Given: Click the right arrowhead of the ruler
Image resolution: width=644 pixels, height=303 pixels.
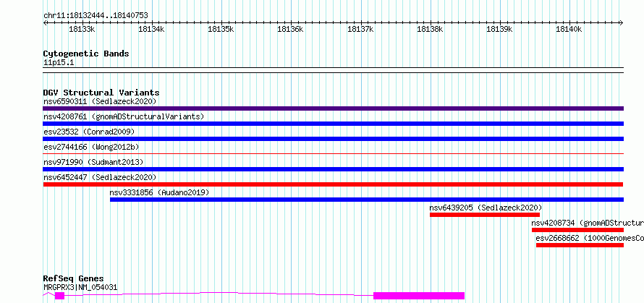Looking at the screenshot, I should [x=622, y=22].
